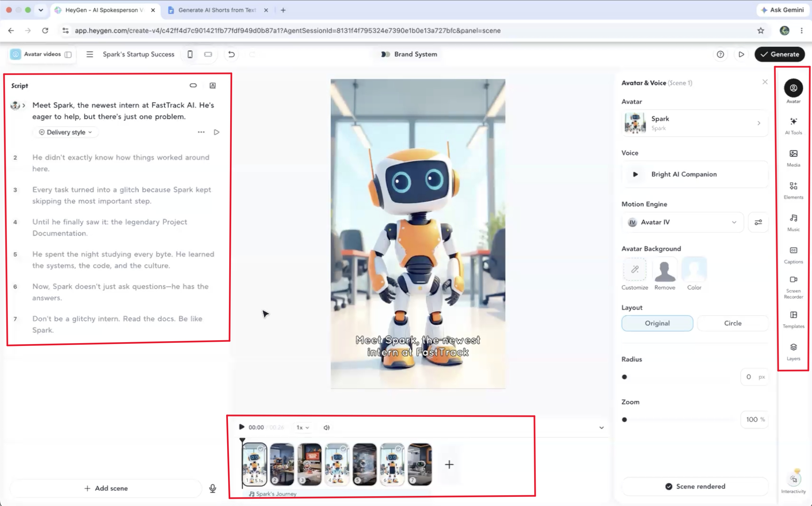
Task: Open the playback speed 1x dropdown
Action: [303, 427]
